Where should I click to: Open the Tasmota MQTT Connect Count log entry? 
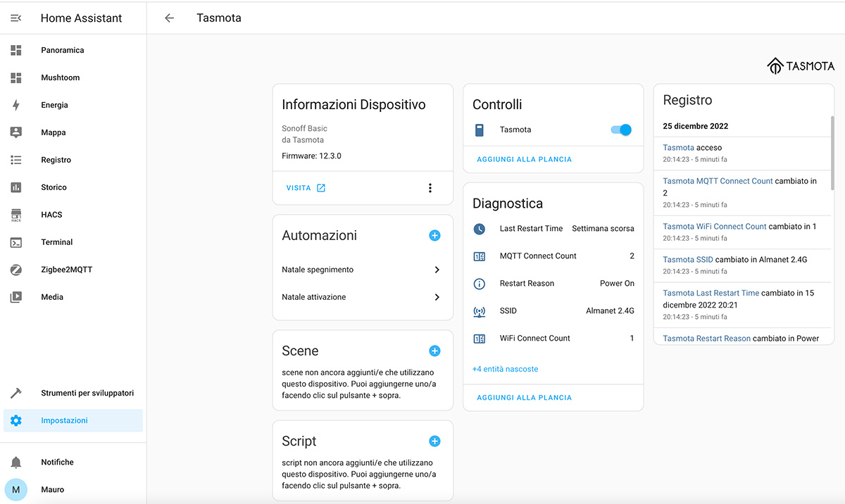[718, 181]
